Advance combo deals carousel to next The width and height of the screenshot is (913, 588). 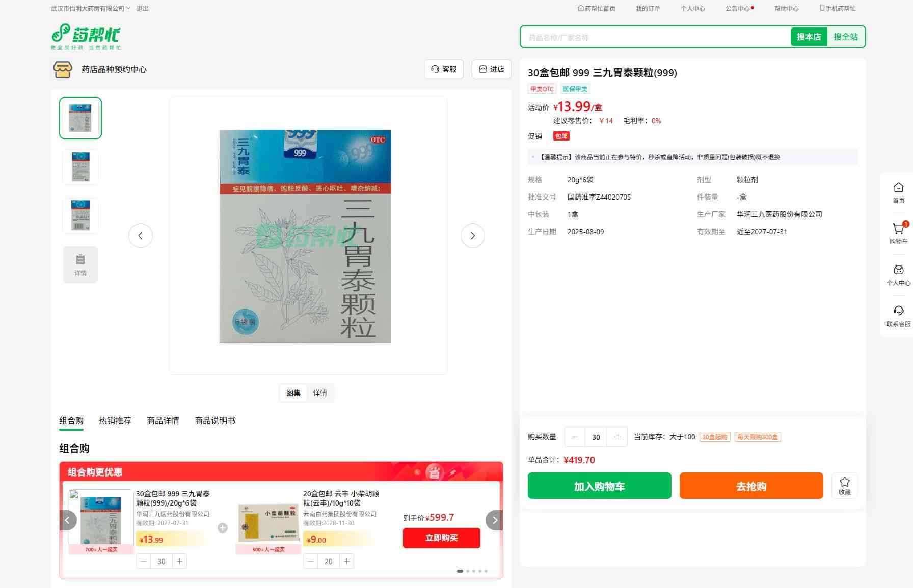[x=494, y=520]
